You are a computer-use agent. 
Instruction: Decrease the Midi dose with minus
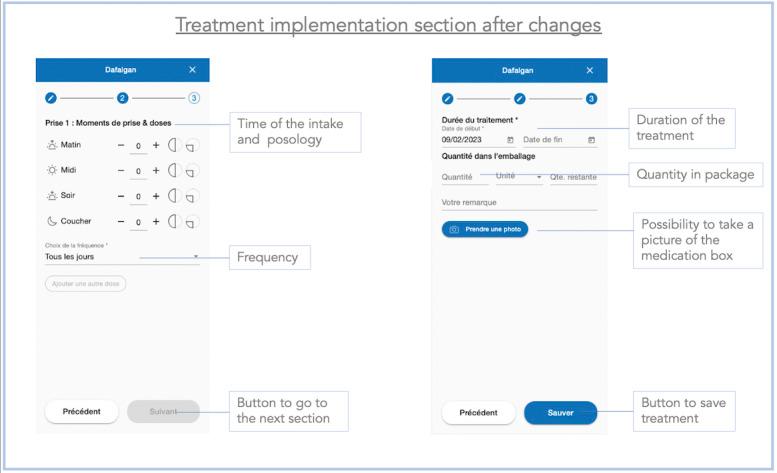pyautogui.click(x=121, y=170)
